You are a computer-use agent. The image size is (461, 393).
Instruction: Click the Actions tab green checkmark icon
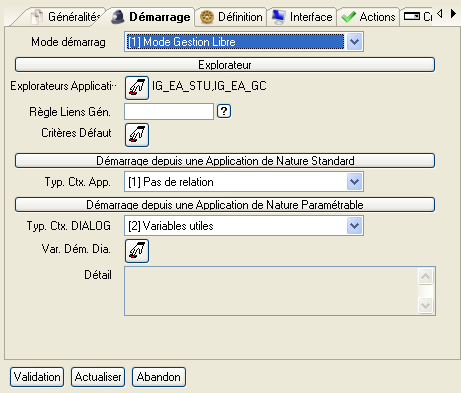click(x=349, y=17)
